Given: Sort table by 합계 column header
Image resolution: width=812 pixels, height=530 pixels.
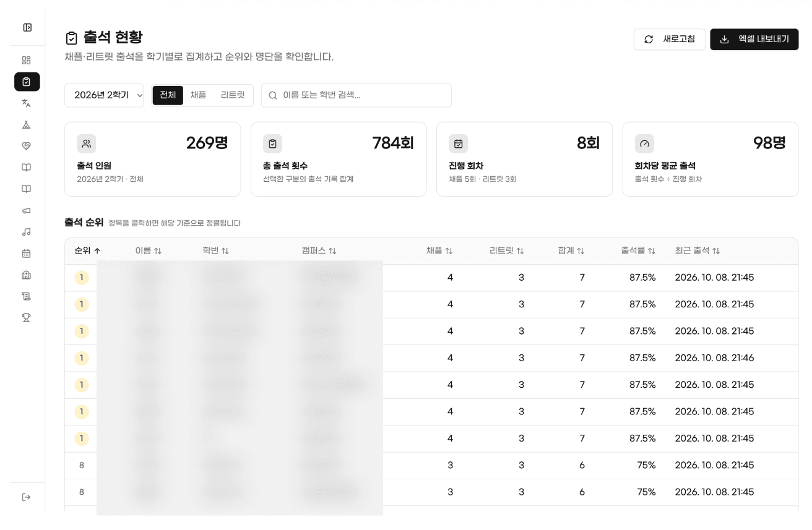Looking at the screenshot, I should point(571,251).
